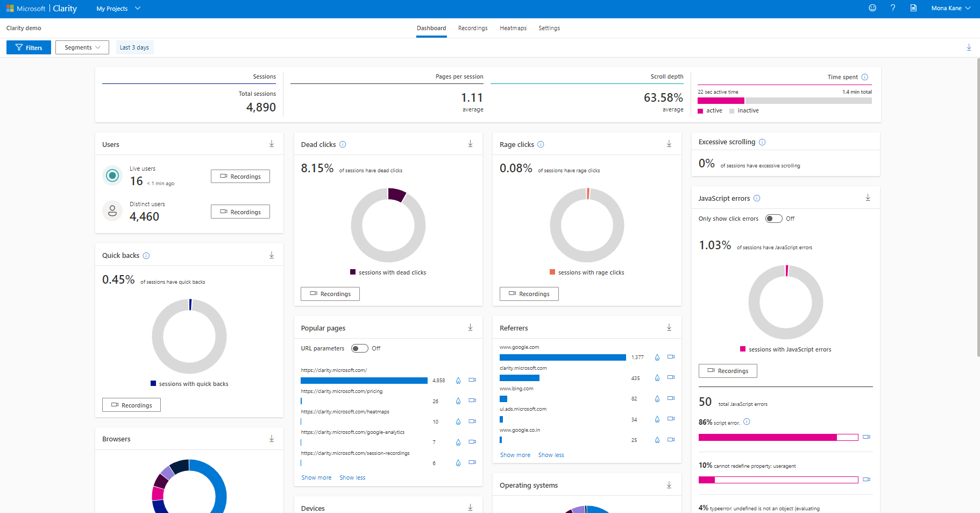Open recordings icon for script error row
Screen dimensions: 980x513
point(866,437)
